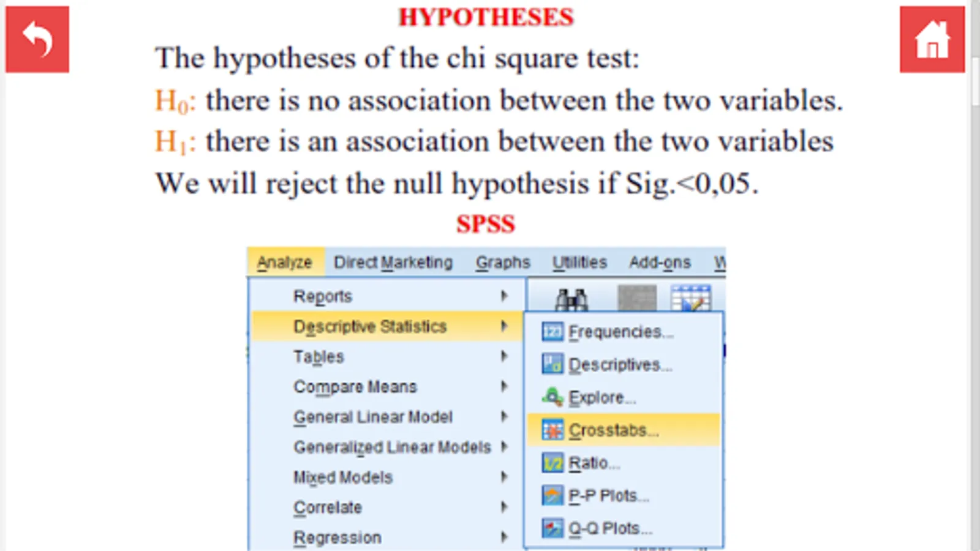The image size is (980, 551).
Task: Go to home via red house button
Action: click(x=932, y=39)
